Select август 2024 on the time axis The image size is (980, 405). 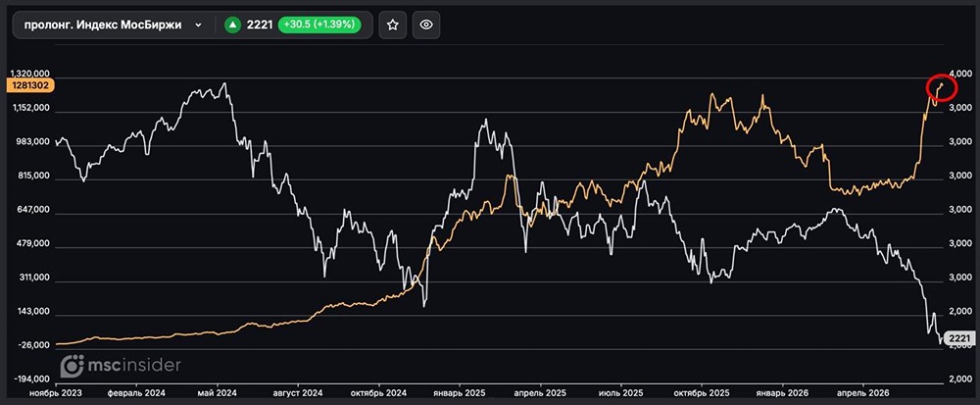[x=298, y=393]
